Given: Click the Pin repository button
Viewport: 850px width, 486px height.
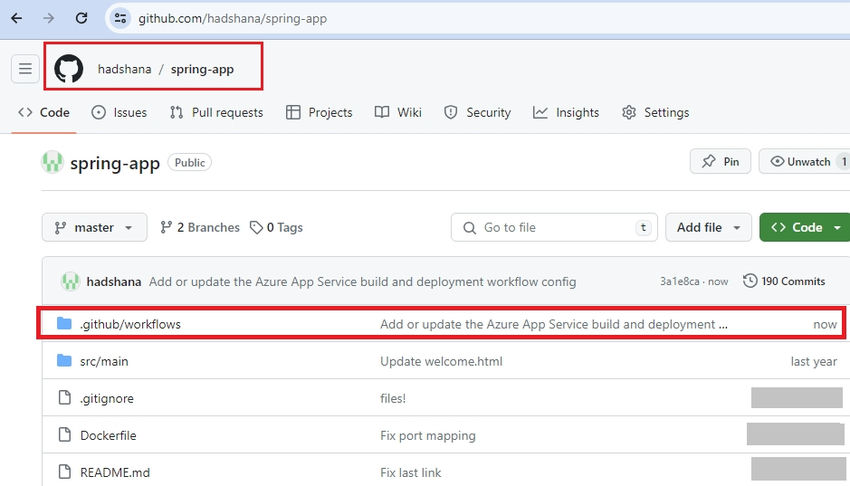Looking at the screenshot, I should (720, 161).
